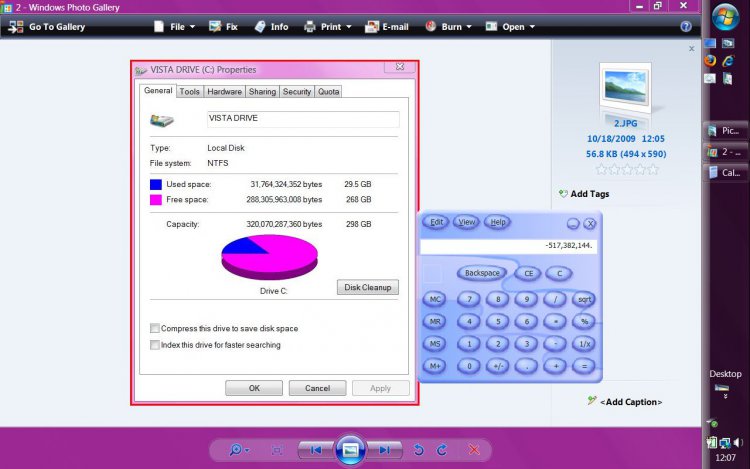Click the calculator +/- button
750x469 pixels.
pos(497,366)
